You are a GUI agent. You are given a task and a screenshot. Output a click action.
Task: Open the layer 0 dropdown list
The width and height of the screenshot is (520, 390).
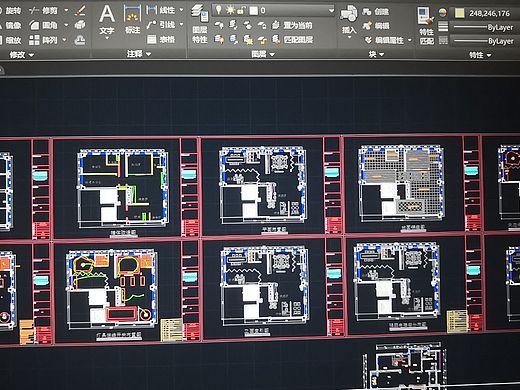coord(331,11)
